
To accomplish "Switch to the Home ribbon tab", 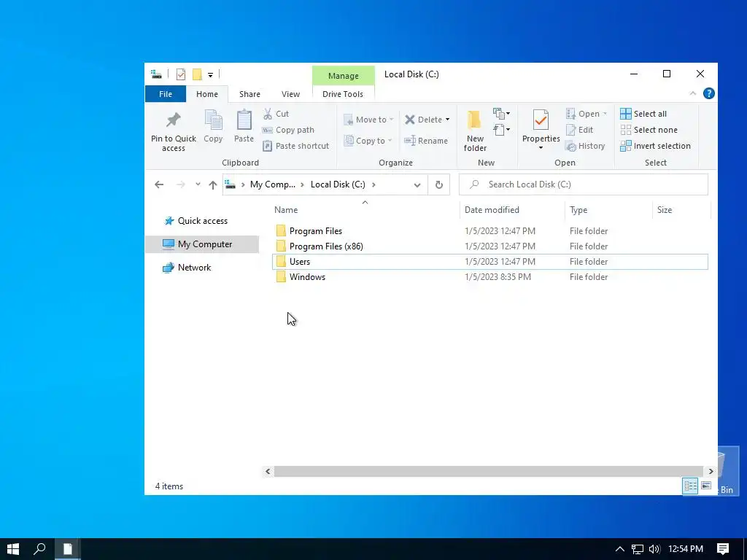I will pos(206,94).
